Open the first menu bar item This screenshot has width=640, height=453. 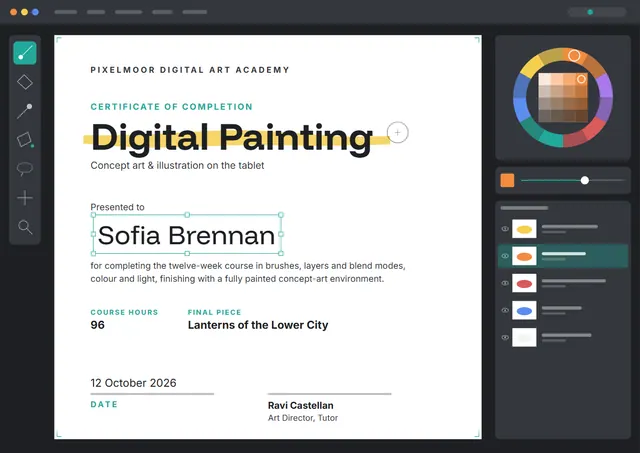pos(66,12)
